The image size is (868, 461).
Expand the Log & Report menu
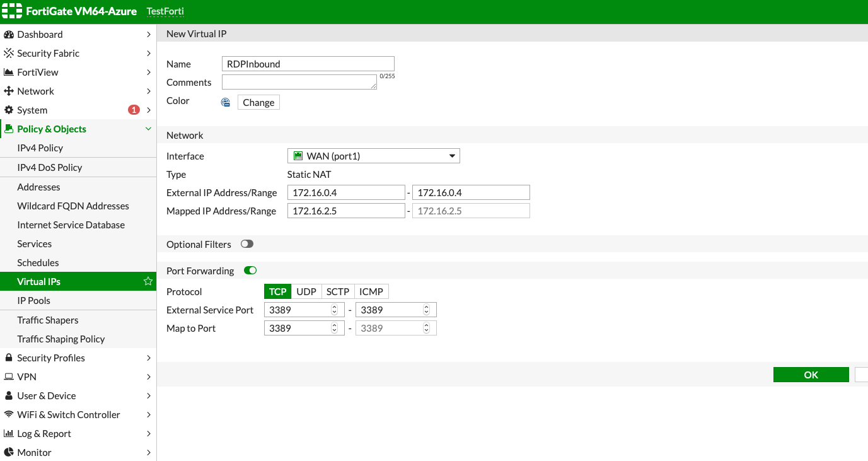(x=8, y=433)
